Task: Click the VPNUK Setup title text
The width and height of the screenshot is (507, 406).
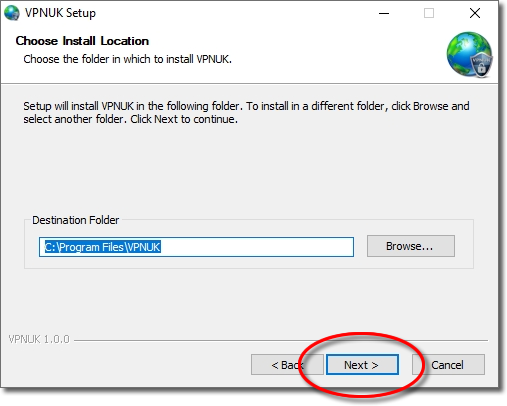Action: pyautogui.click(x=60, y=13)
